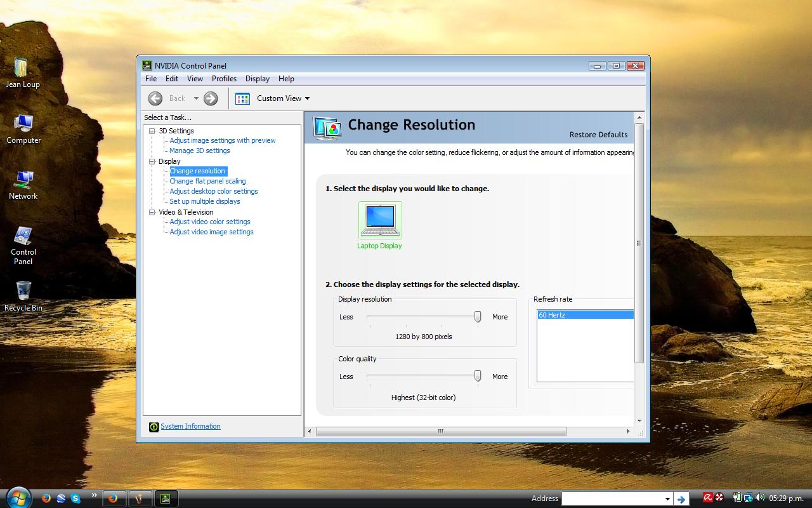Viewport: 812px width, 508px height.
Task: Click the volume speaker tray icon
Action: 760,498
